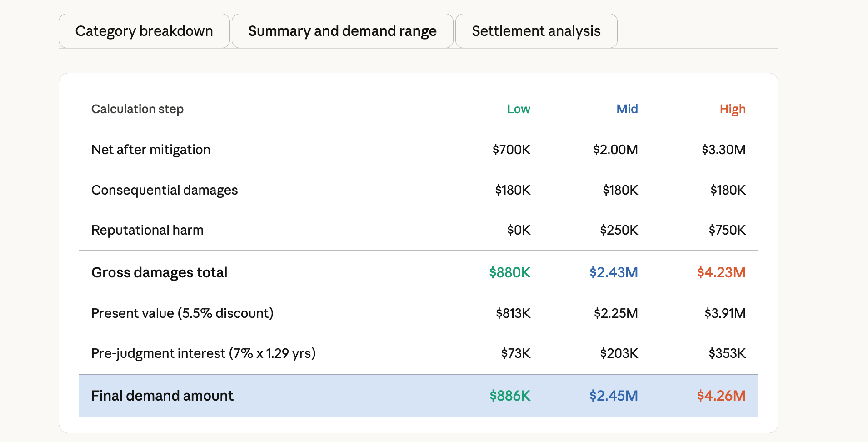Image resolution: width=868 pixels, height=442 pixels.
Task: Click the Consequential damages row label
Action: (165, 190)
